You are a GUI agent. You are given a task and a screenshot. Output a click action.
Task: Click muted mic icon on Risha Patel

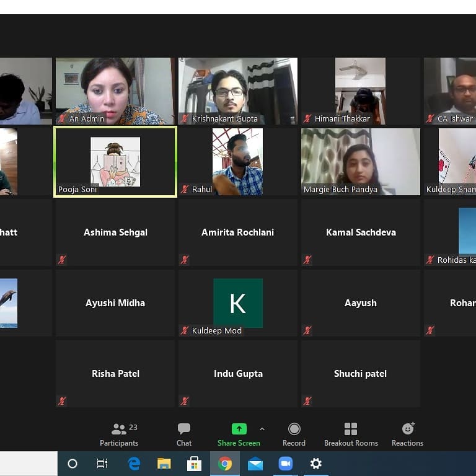(x=62, y=401)
